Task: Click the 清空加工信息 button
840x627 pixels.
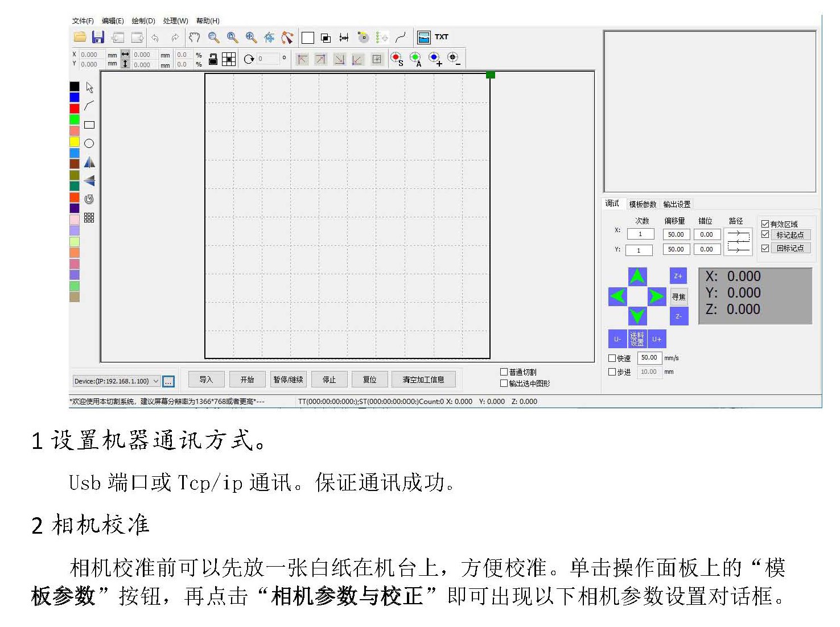Action: (x=423, y=379)
